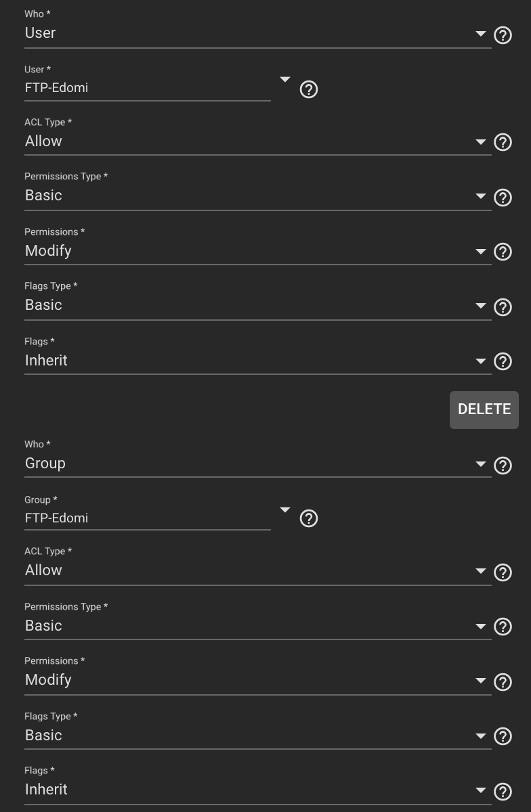Image resolution: width=531 pixels, height=812 pixels.
Task: Expand second ACL Type Allow dropdown
Action: pos(257,570)
